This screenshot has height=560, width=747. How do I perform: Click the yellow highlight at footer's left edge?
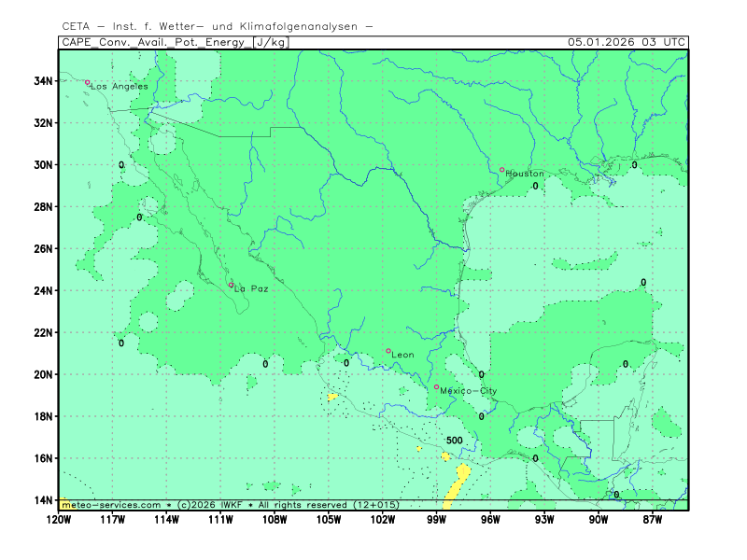63,505
